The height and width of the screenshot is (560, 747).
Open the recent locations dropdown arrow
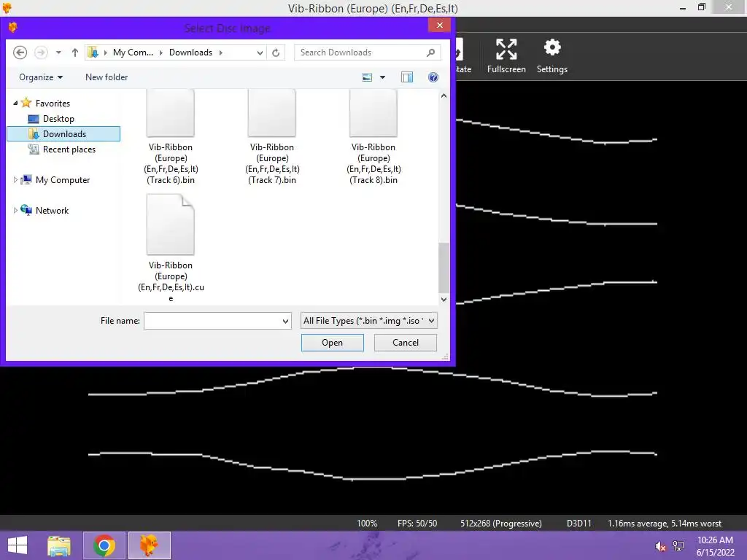(58, 52)
